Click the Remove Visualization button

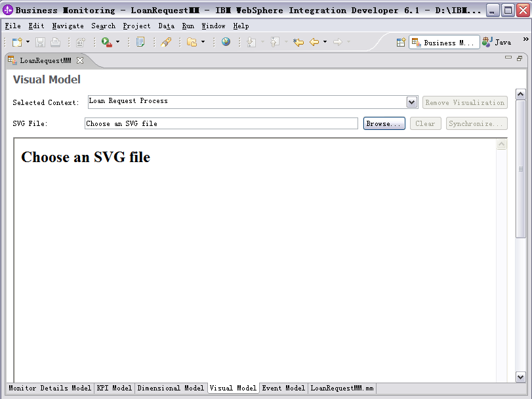(465, 102)
